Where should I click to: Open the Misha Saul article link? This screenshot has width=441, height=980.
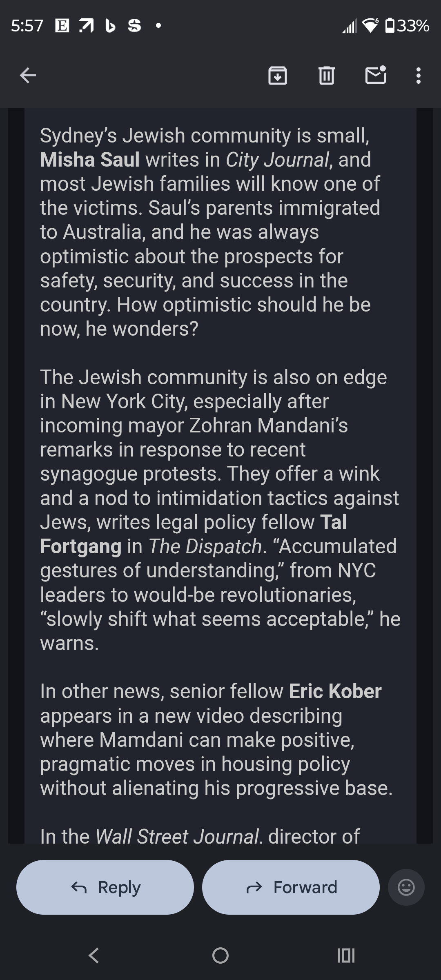point(90,160)
